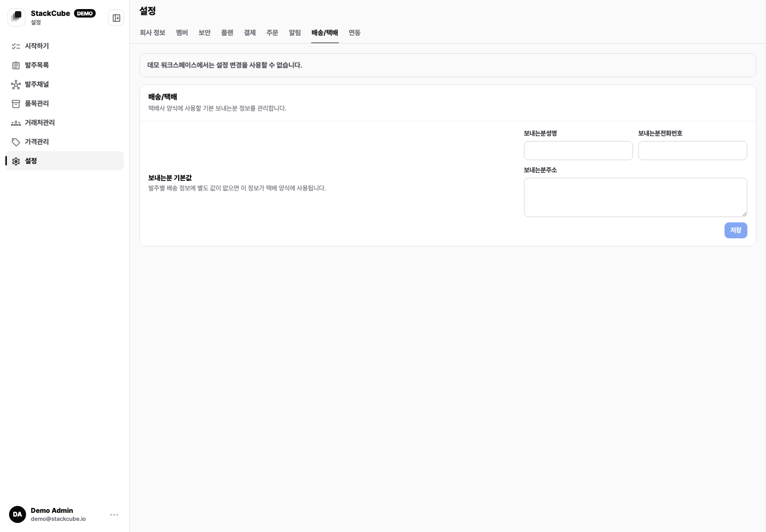Click the DEMO badge

point(85,13)
